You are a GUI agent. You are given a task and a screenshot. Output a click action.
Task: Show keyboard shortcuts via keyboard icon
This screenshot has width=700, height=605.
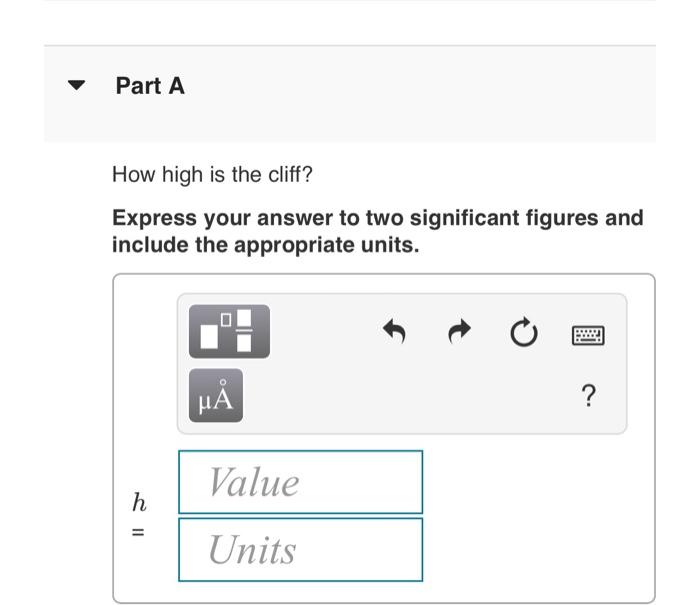coord(588,335)
